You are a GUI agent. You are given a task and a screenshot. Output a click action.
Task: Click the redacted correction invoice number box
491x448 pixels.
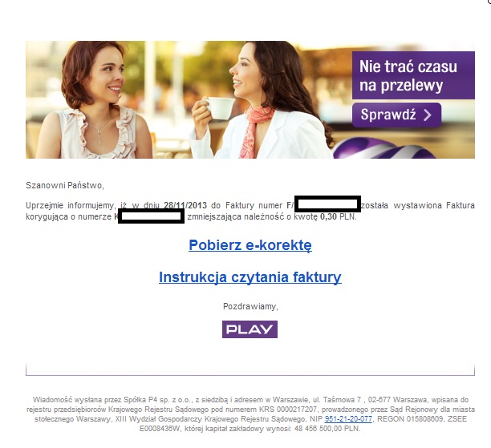coord(151,216)
